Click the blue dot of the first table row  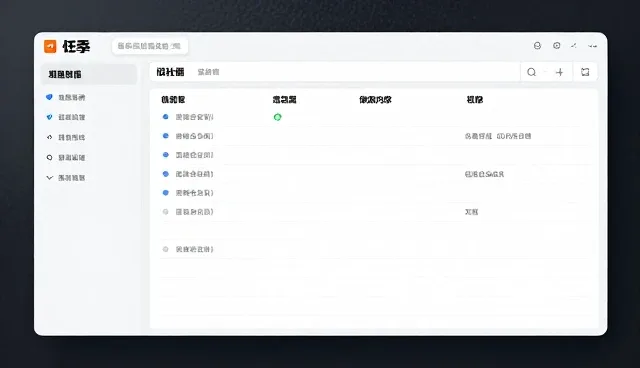[x=166, y=117]
